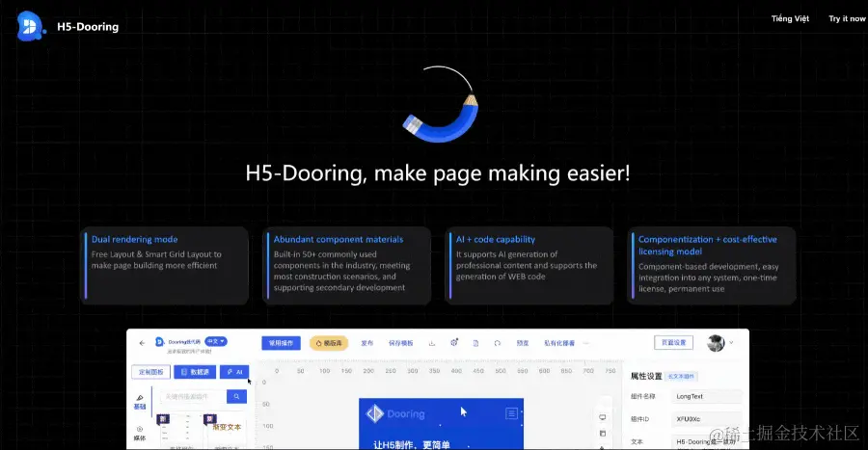The image size is (868, 450).
Task: Select the Abundant component materials card
Action: coord(346,265)
